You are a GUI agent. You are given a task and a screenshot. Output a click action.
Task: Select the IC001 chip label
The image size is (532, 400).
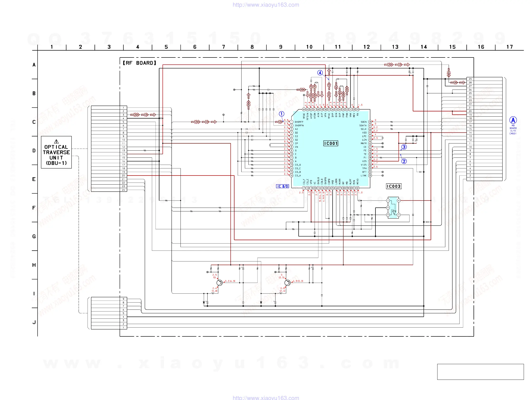(331, 143)
